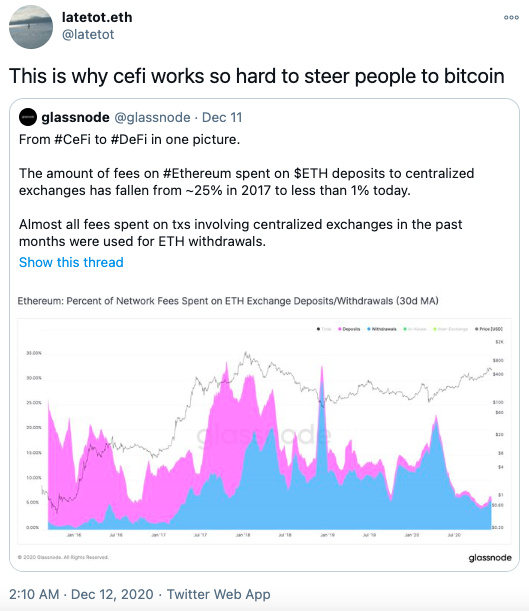The image size is (529, 611).
Task: Click the glassnode black circle avatar
Action: 28,117
